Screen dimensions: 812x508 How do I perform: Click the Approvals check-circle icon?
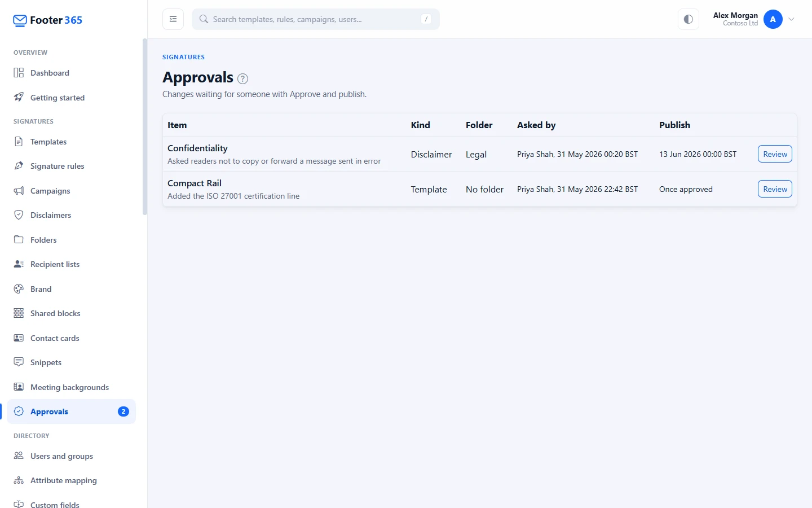coord(19,411)
